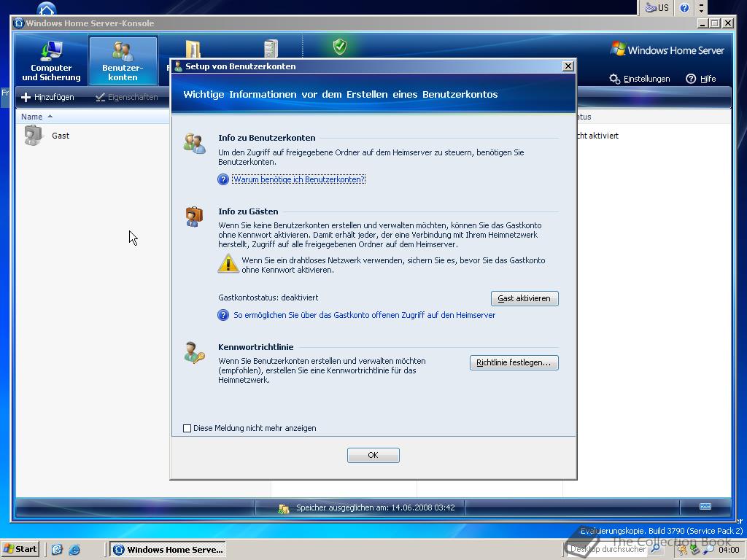
Task: Click Hinzufügen in the toolbar
Action: coord(47,97)
